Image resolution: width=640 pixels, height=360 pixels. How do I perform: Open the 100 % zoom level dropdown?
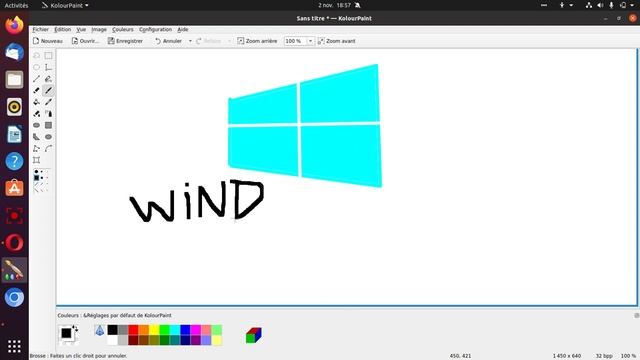point(310,41)
